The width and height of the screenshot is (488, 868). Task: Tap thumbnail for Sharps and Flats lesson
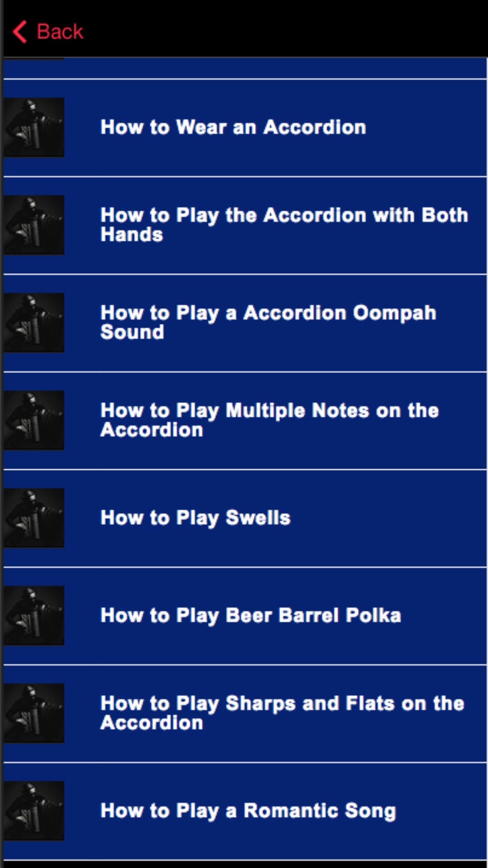pos(34,713)
